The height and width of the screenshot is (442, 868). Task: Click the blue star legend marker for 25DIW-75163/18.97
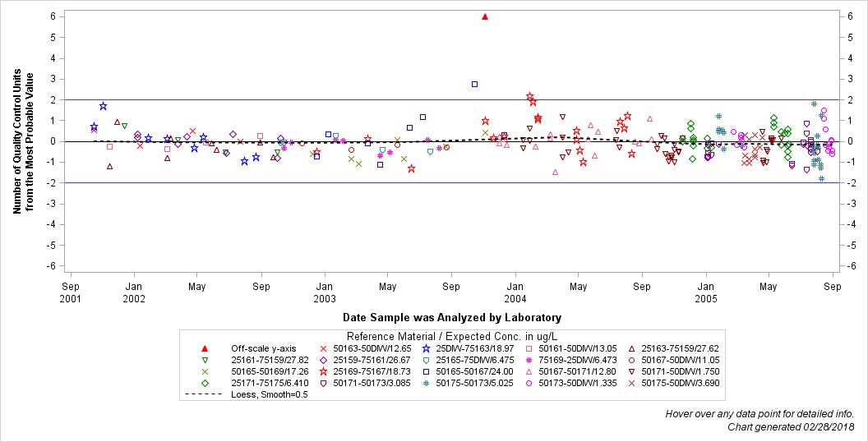pyautogui.click(x=427, y=348)
